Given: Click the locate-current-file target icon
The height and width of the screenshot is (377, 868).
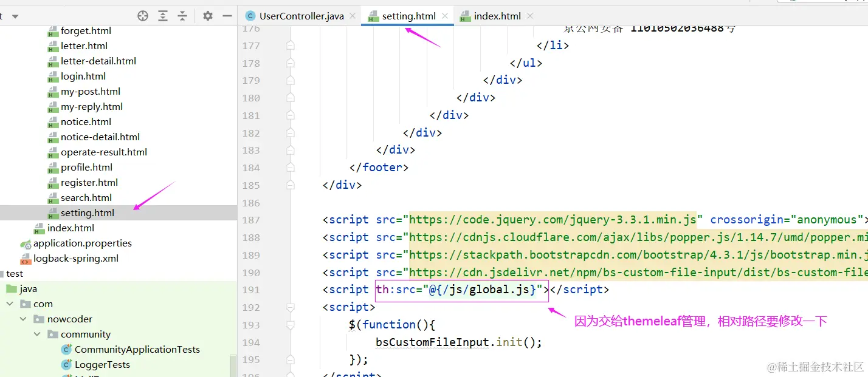Looking at the screenshot, I should pos(143,16).
